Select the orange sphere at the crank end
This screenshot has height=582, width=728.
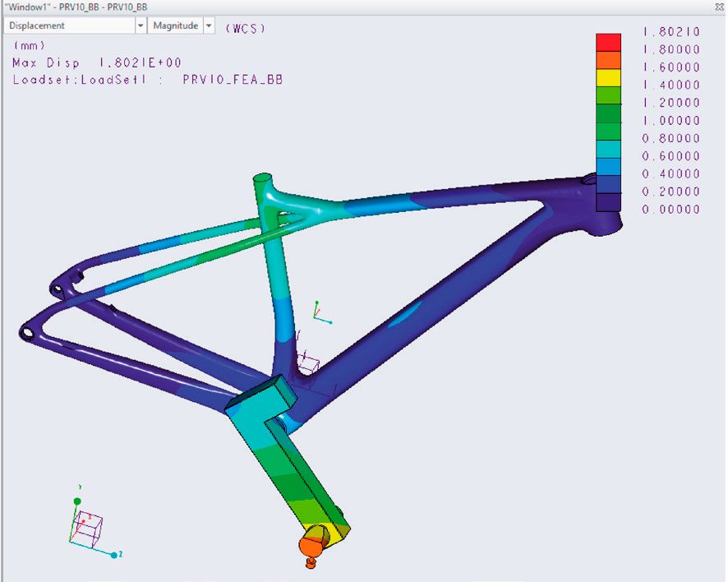[x=309, y=546]
